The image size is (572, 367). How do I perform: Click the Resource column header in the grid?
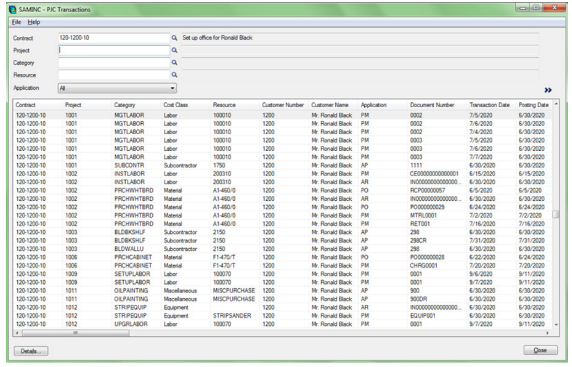pos(235,105)
